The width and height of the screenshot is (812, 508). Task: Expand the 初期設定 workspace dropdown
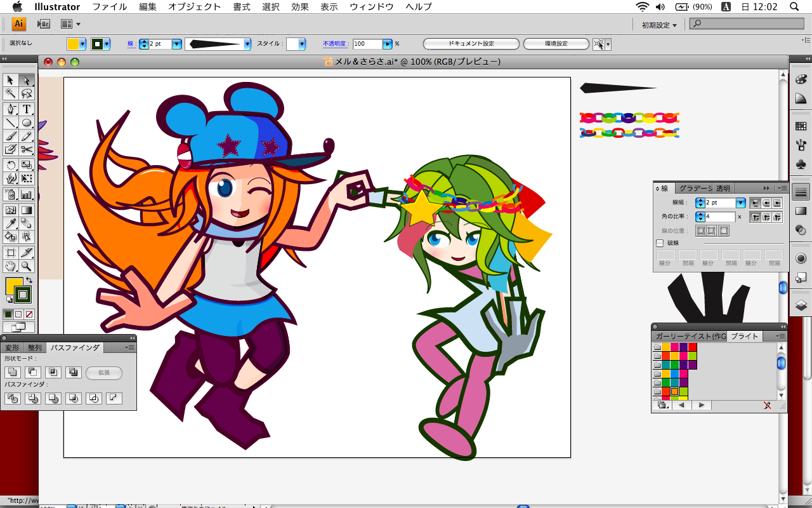click(x=659, y=25)
